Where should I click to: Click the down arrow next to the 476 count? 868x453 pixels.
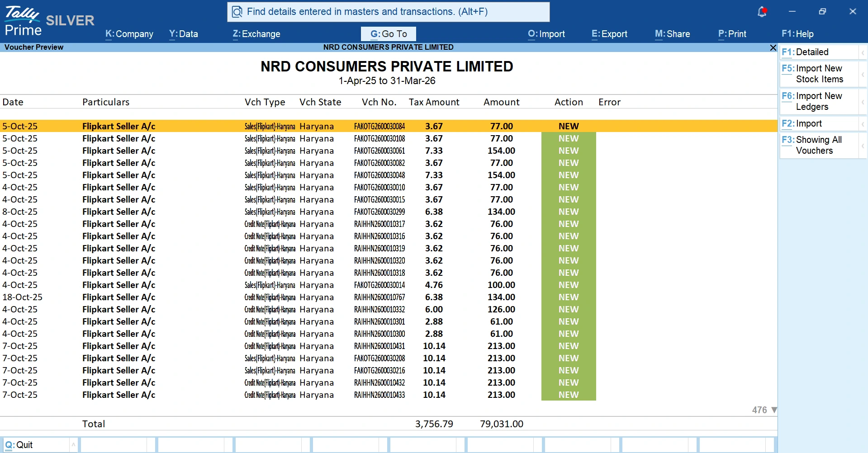774,410
